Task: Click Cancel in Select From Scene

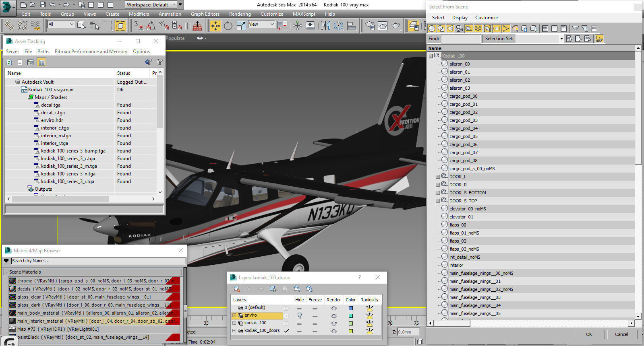Action: [621, 334]
